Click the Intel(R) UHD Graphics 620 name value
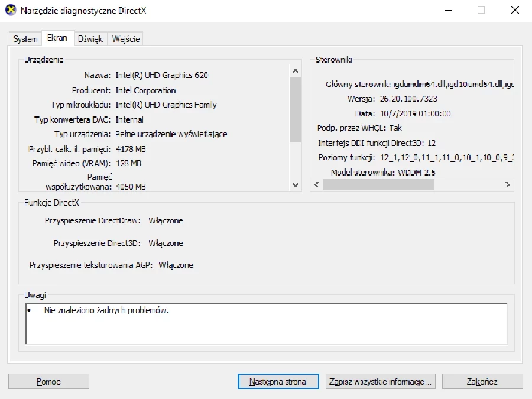Image resolution: width=532 pixels, height=399 pixels. point(161,75)
